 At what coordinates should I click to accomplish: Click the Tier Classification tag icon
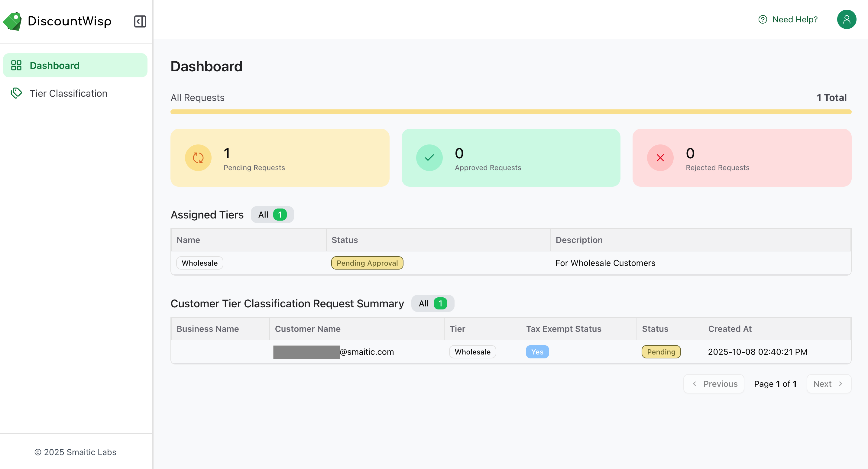16,93
